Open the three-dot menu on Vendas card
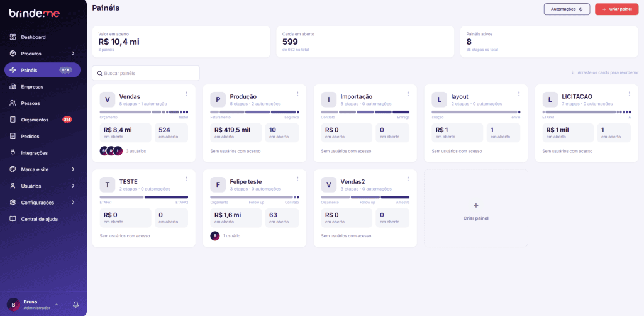The height and width of the screenshot is (316, 644). [x=186, y=94]
